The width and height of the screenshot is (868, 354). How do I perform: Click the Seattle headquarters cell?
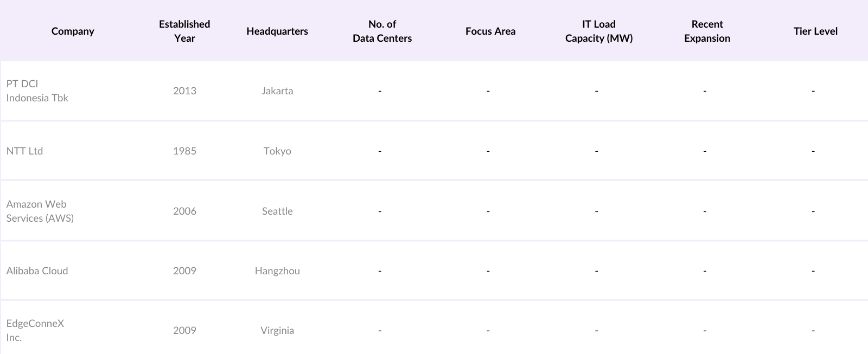[277, 211]
